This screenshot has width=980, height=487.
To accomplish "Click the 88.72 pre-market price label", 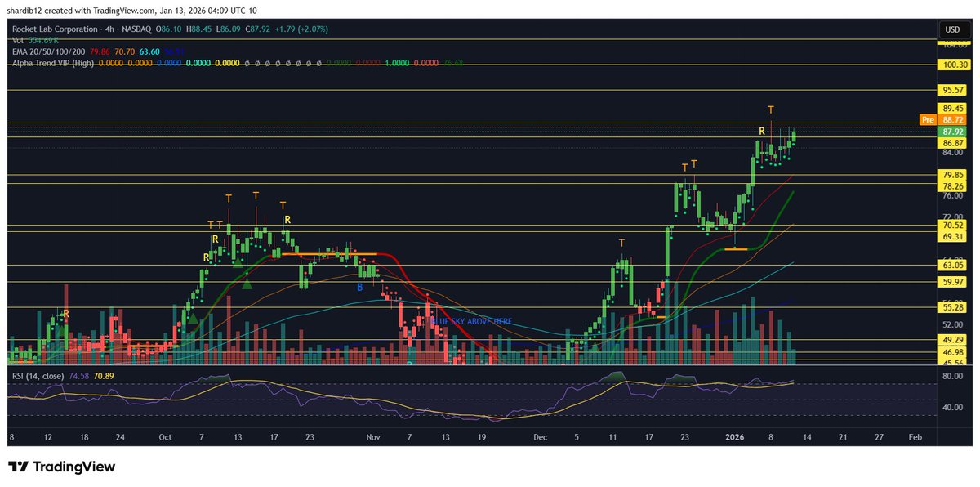I will 953,119.
